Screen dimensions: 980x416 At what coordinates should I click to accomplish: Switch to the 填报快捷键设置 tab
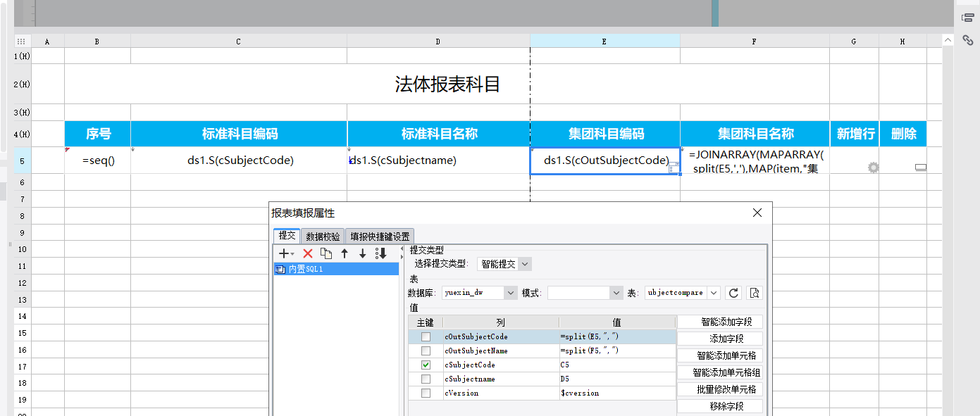pos(380,237)
